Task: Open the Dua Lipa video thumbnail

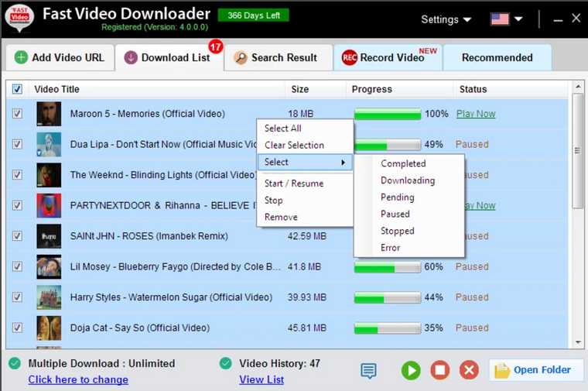Action: pyautogui.click(x=49, y=144)
